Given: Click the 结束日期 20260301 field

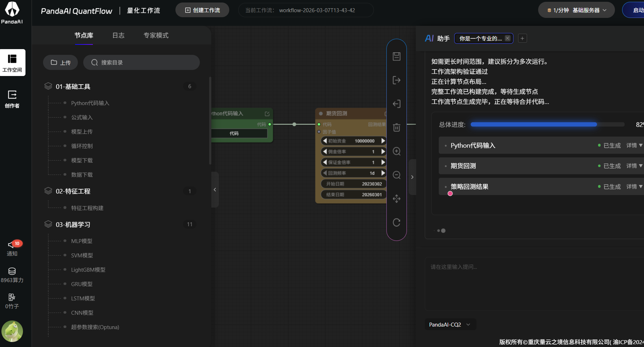Looking at the screenshot, I should tap(354, 195).
